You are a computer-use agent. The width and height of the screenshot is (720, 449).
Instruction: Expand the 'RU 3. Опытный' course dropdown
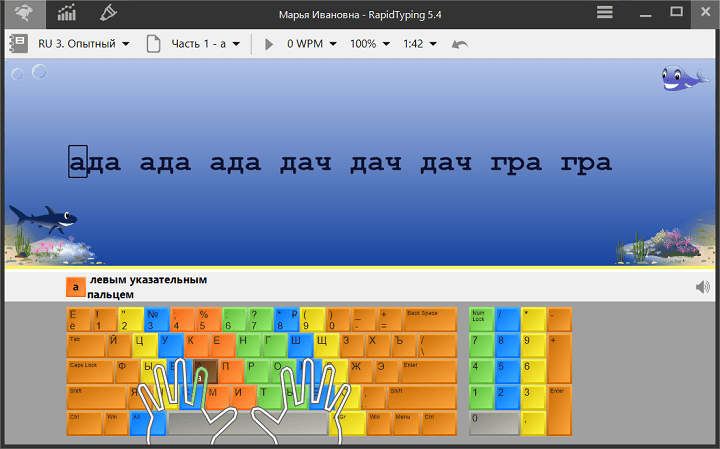coord(84,44)
